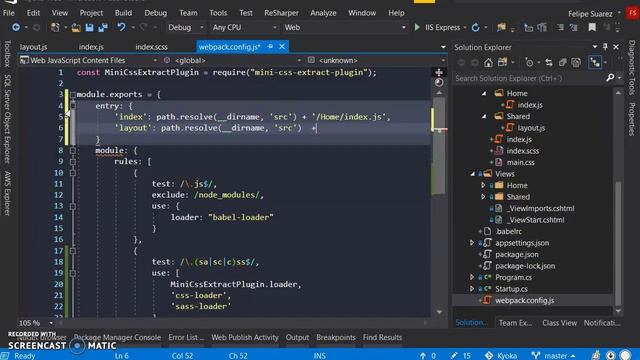
Task: Open the IIS Express dropdown arrow
Action: click(465, 27)
